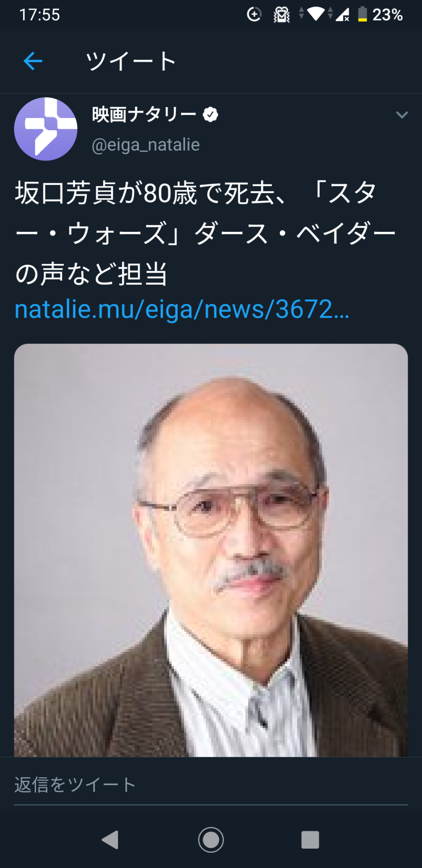Tap the data saver circle status icon
Viewport: 422px width, 868px height.
(x=254, y=14)
